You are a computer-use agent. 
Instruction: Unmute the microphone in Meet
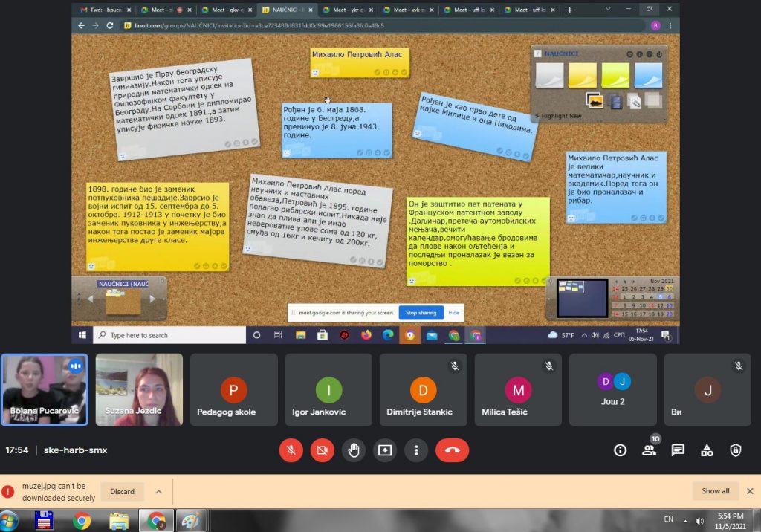291,450
